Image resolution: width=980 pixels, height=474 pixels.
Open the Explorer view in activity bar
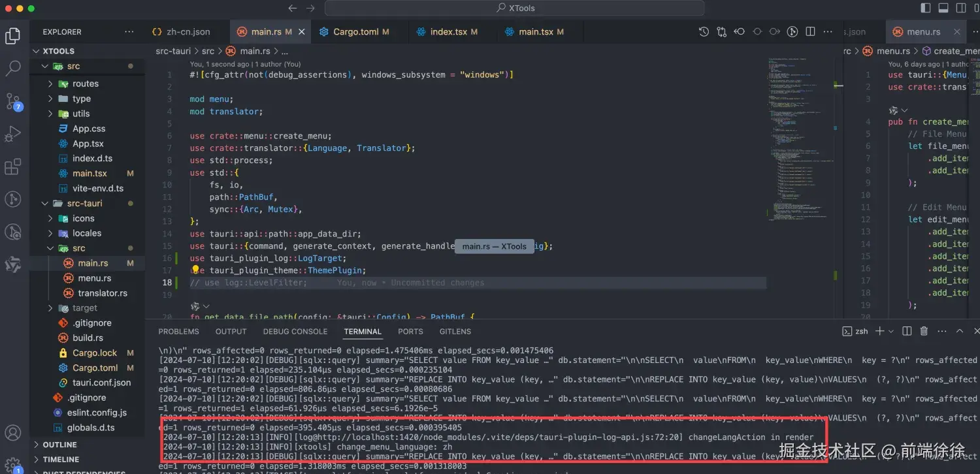pyautogui.click(x=13, y=36)
